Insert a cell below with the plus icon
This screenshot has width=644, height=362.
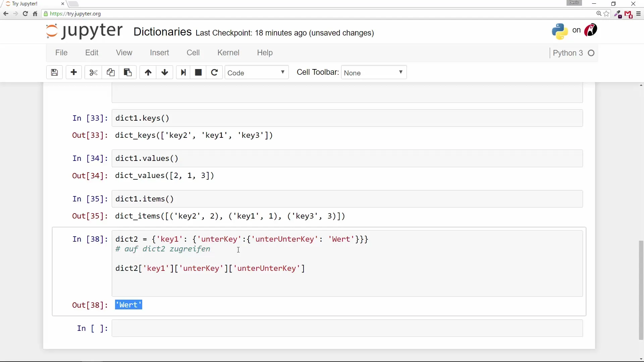point(74,72)
